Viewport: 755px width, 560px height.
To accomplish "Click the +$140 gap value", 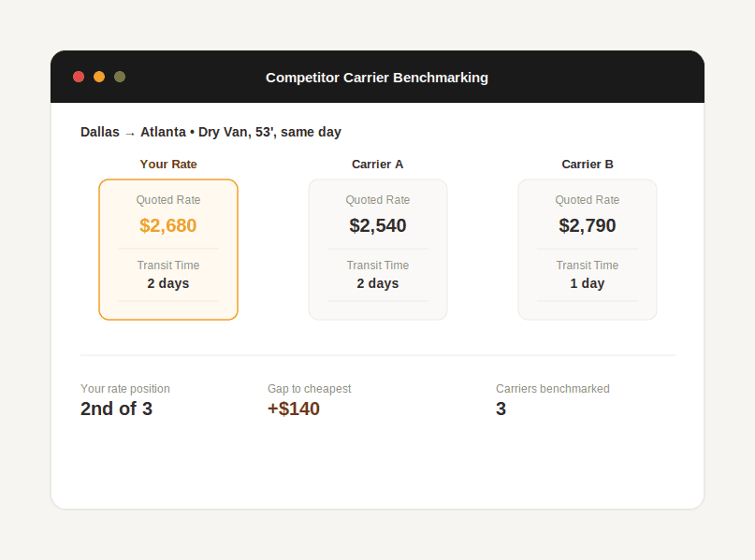I will point(294,409).
